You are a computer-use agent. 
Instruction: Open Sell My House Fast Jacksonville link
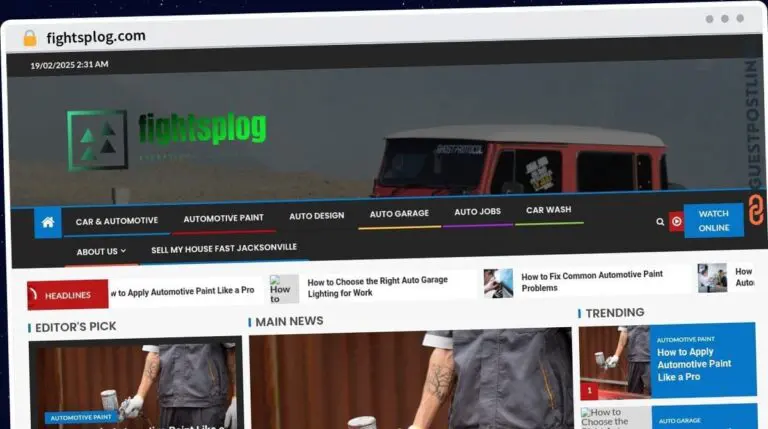(224, 248)
